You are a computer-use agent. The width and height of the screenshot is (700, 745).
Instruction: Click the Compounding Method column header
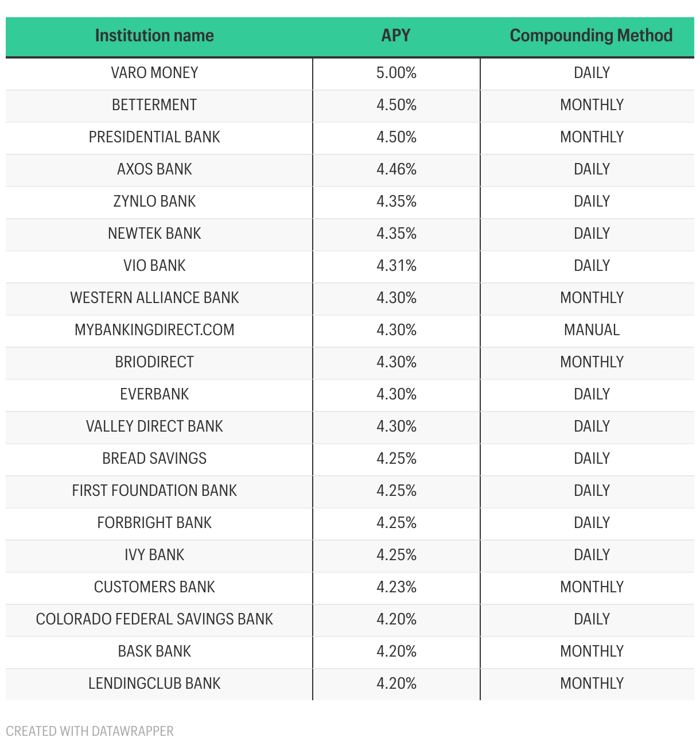(x=591, y=36)
